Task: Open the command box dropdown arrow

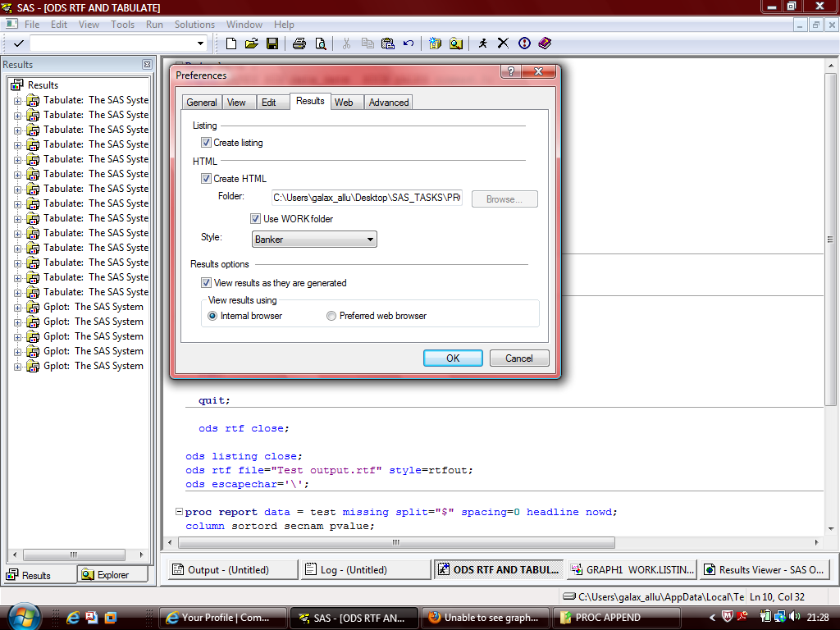Action: click(x=201, y=43)
